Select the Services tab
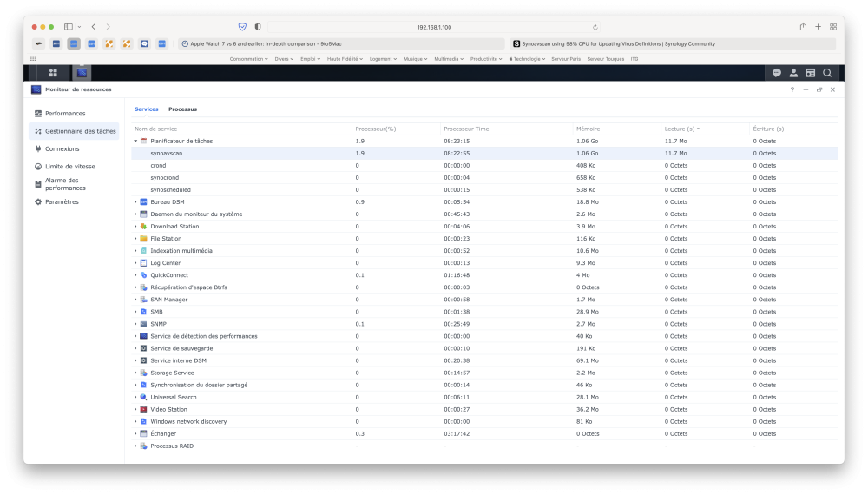Image resolution: width=868 pixels, height=495 pixels. (x=146, y=109)
